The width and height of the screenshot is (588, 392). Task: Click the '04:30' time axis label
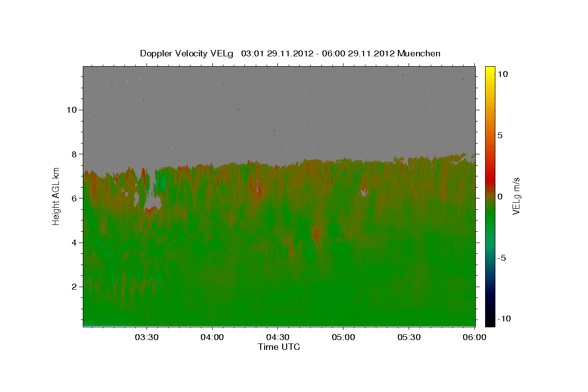[x=278, y=338]
